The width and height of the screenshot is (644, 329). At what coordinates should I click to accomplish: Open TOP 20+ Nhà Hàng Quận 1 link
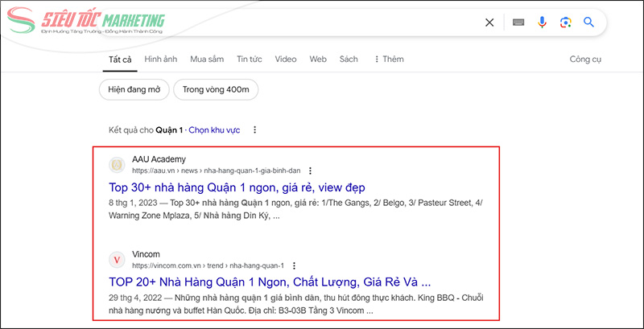(x=270, y=282)
